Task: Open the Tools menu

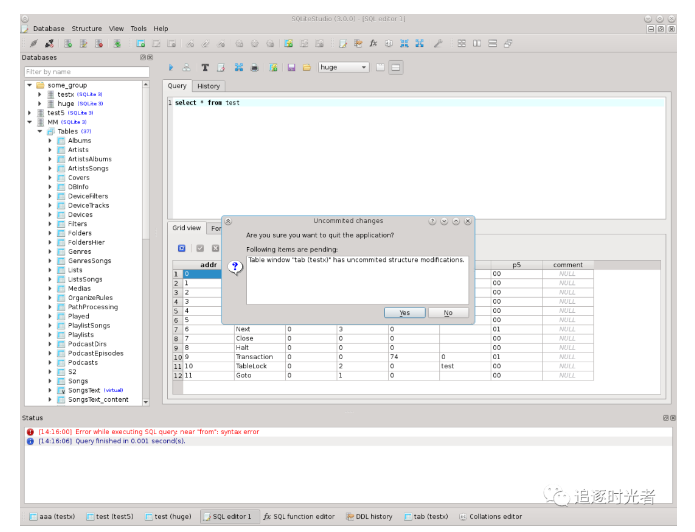Action: pos(138,29)
